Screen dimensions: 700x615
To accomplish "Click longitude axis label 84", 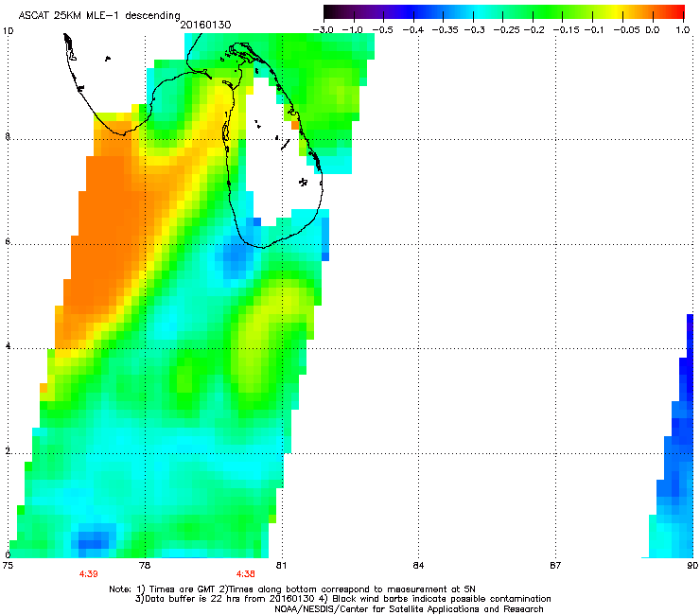I will click(418, 566).
